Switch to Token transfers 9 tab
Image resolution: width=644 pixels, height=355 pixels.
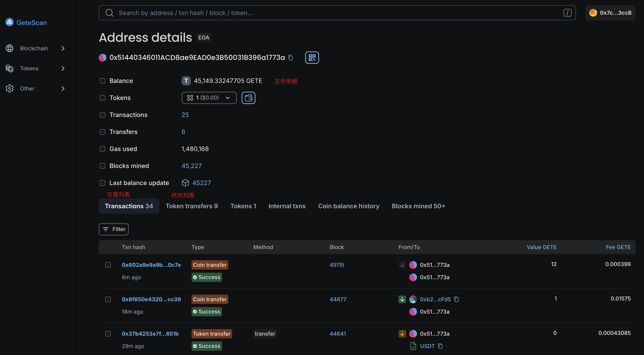[191, 206]
